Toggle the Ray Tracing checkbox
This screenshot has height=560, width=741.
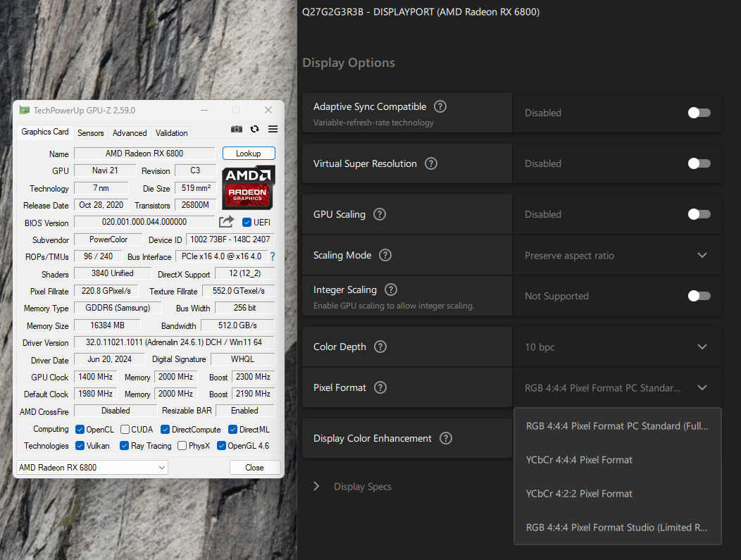(x=124, y=446)
